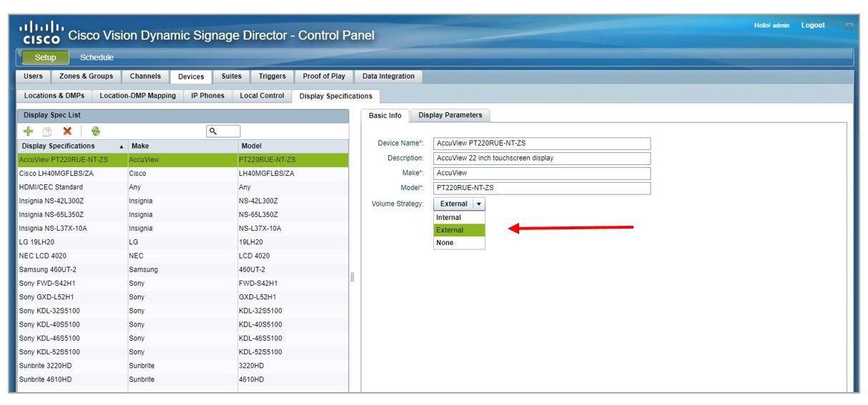Viewport: 868px width, 405px height.
Task: Select Sony KDL-46S5100 row
Action: [183, 339]
